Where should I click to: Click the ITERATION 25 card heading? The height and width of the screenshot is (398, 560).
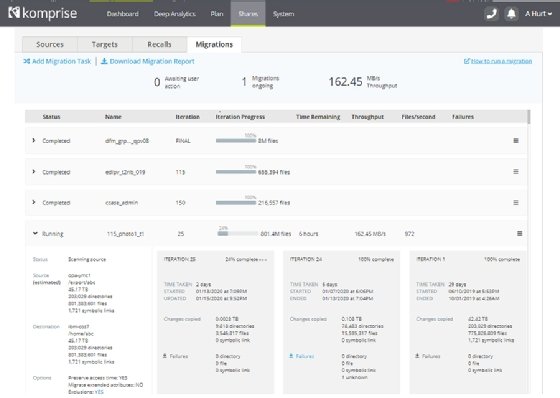[x=180, y=259]
